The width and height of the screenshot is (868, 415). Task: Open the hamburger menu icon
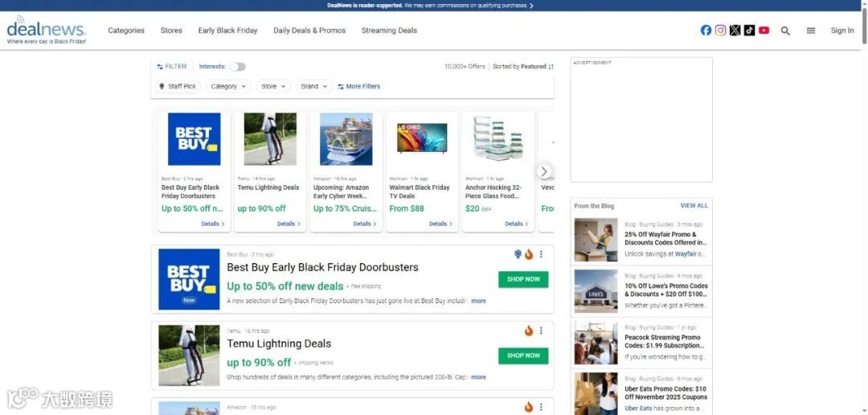tap(811, 31)
